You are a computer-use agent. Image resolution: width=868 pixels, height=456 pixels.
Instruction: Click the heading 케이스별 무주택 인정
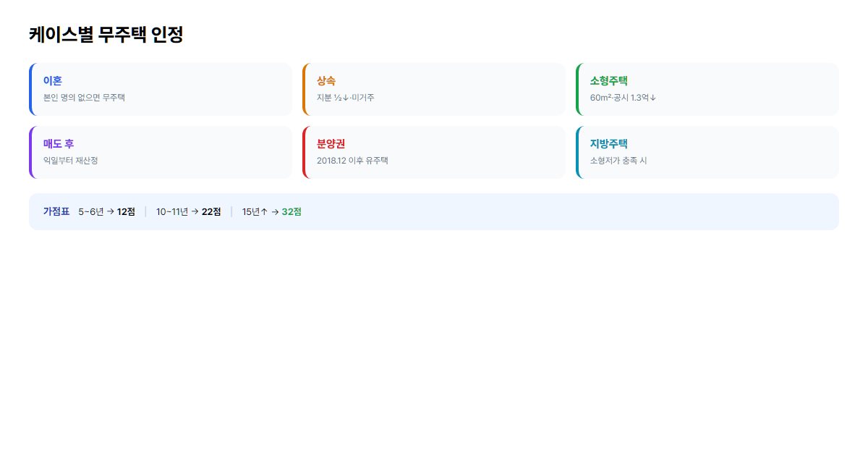click(106, 35)
